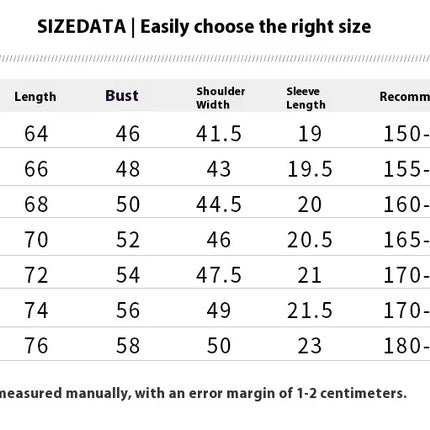Select recommended height cell starting with 180

coord(406,346)
